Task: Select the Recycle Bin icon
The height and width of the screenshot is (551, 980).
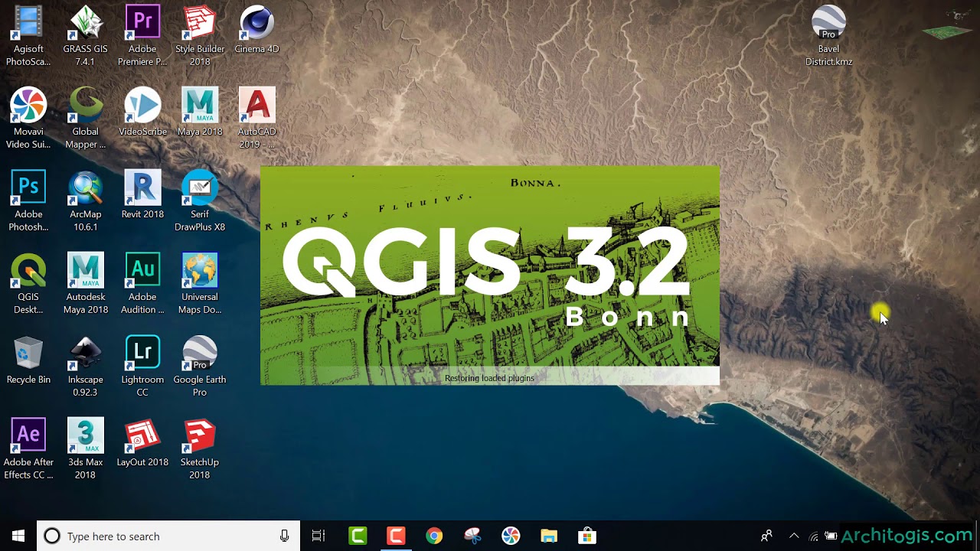Action: pyautogui.click(x=28, y=360)
